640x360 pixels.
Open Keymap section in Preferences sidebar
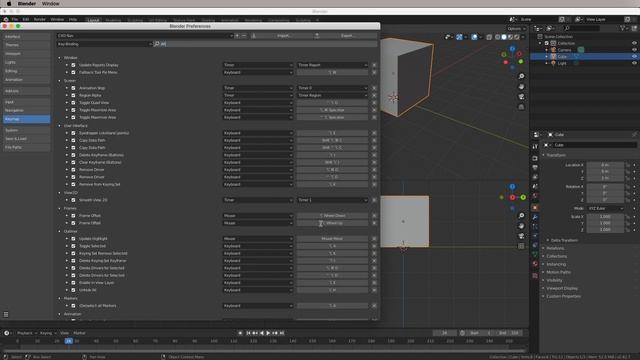[27, 119]
